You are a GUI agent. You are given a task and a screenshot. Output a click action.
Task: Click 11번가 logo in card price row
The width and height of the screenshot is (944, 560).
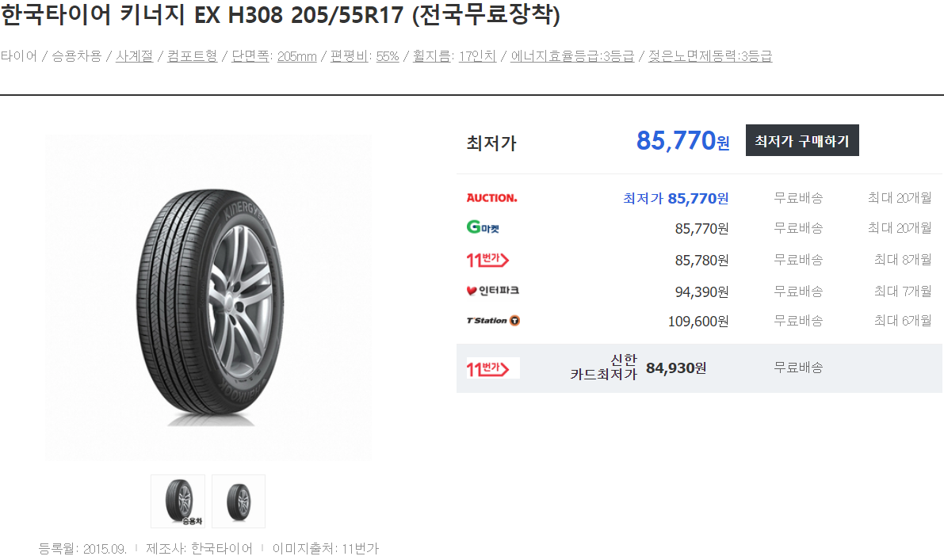click(x=493, y=368)
